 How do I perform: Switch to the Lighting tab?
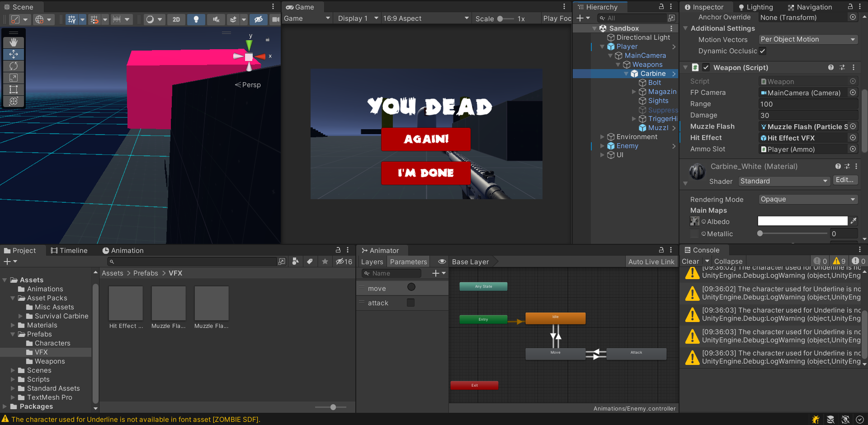(x=755, y=7)
